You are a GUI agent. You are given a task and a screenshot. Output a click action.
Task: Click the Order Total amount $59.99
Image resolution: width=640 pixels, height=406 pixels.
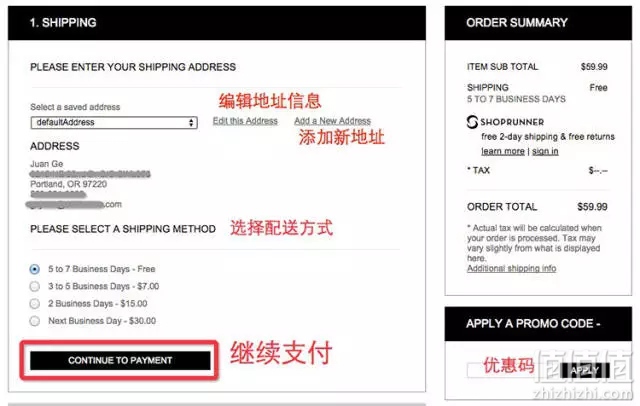coord(592,207)
